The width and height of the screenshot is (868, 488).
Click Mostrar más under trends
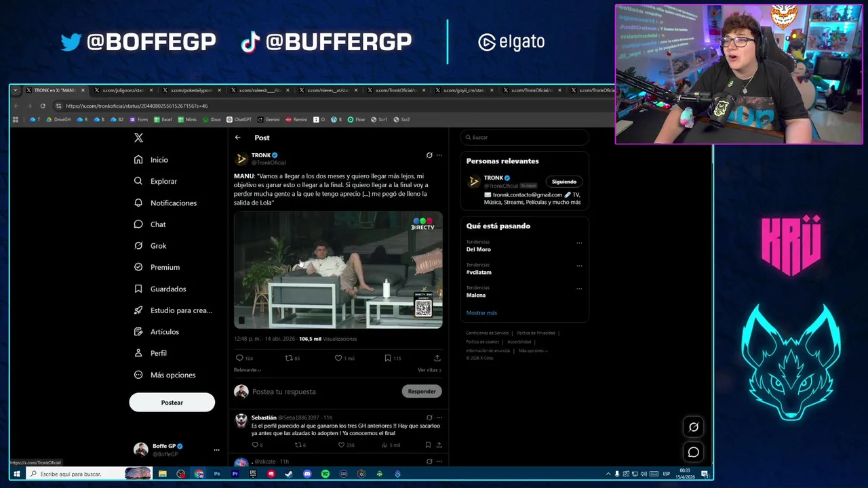click(x=481, y=313)
